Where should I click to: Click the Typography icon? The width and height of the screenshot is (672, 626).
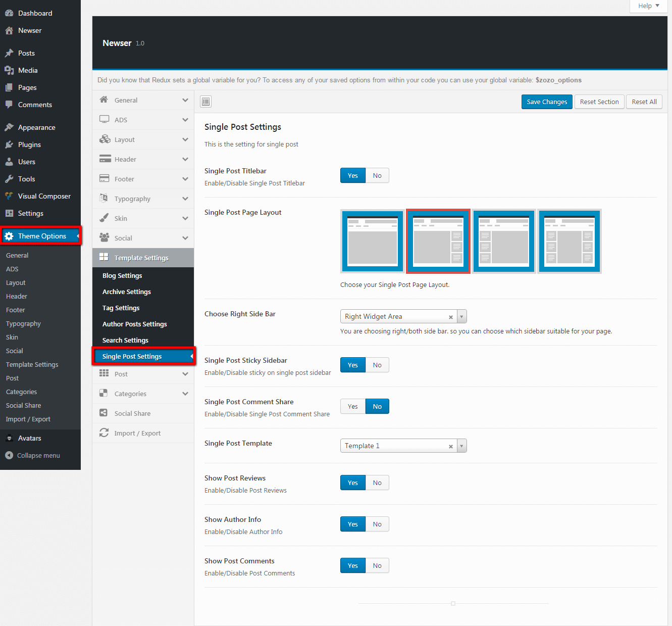pos(104,198)
